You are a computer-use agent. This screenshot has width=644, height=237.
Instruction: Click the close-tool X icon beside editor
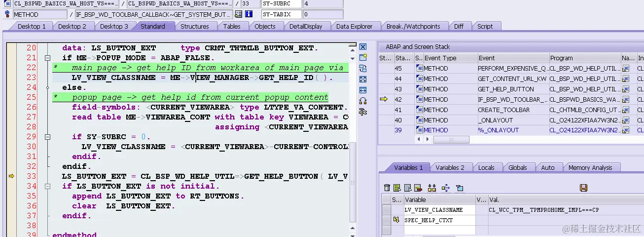click(x=363, y=47)
